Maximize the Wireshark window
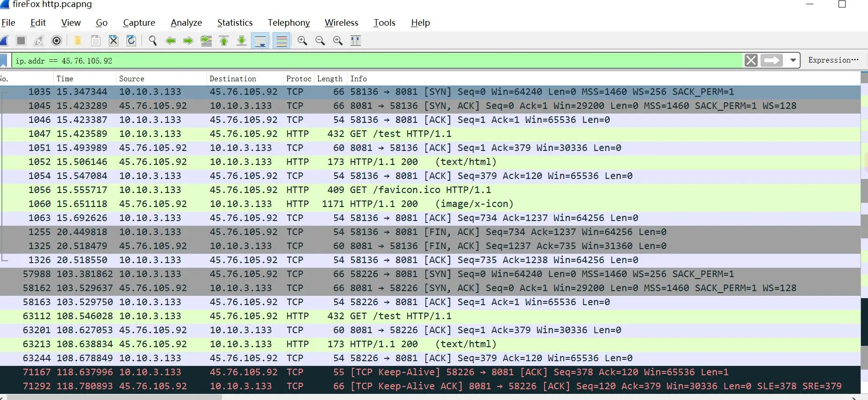Screen dimensions: 868x400 (x=842, y=4)
